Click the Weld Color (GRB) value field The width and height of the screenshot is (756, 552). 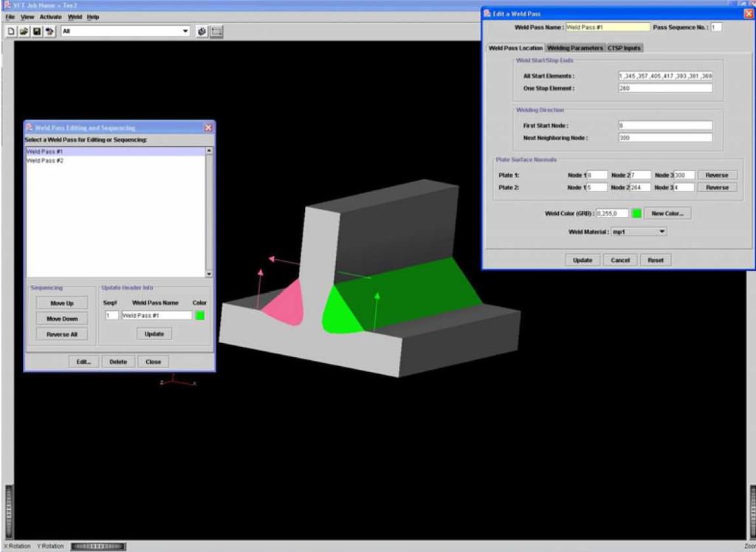(613, 213)
